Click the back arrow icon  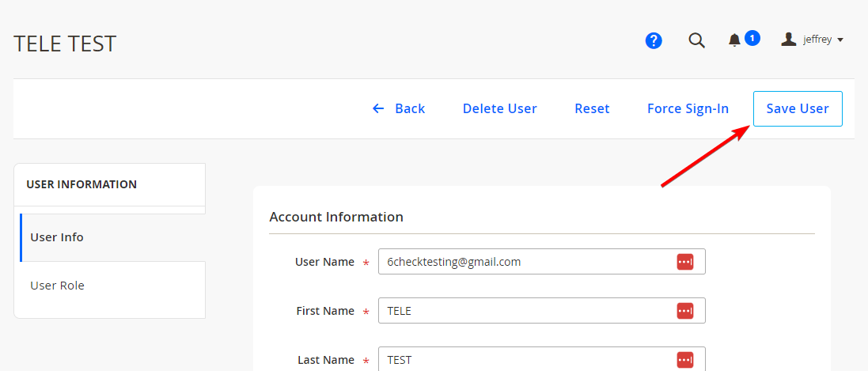pos(378,108)
